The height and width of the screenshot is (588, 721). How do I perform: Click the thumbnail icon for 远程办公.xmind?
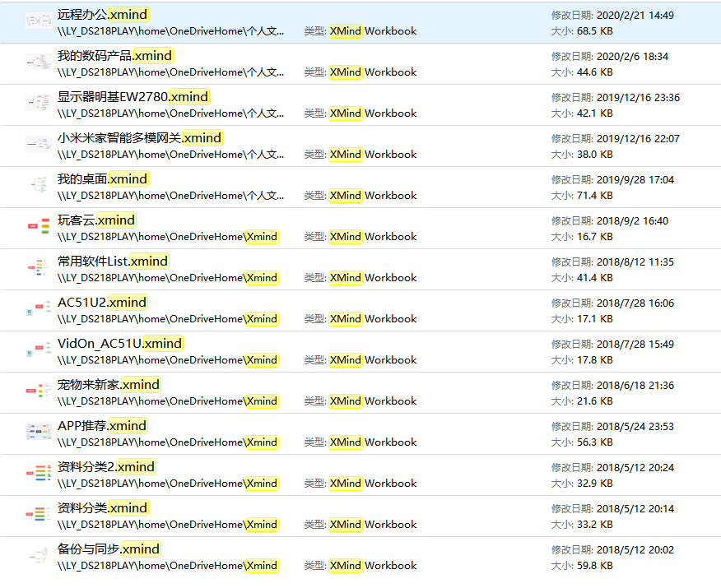tap(39, 21)
